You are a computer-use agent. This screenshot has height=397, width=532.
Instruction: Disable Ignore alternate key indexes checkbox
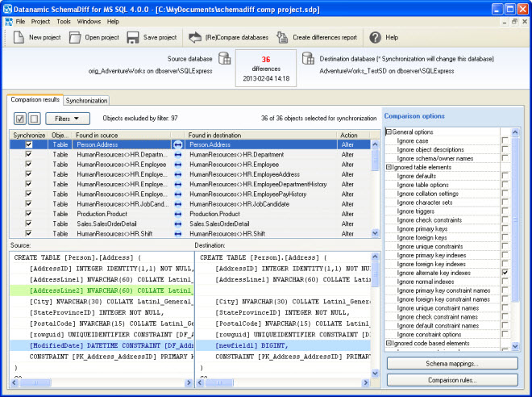(x=505, y=273)
